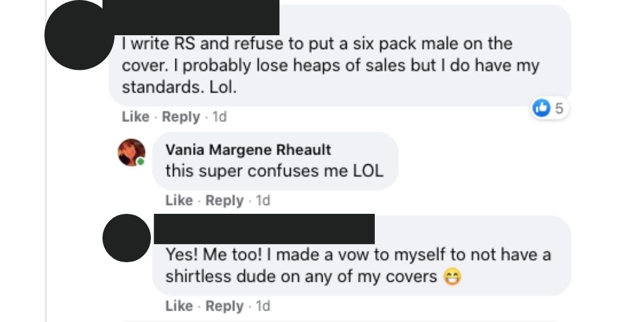Open Vania Margene Rheault's profile name link
The image size is (644, 322).
[x=248, y=150]
